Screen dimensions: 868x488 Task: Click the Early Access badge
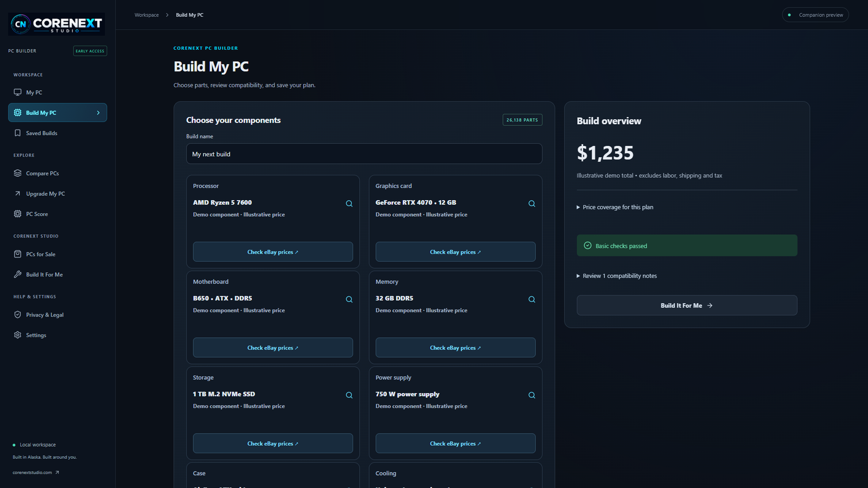click(x=90, y=51)
